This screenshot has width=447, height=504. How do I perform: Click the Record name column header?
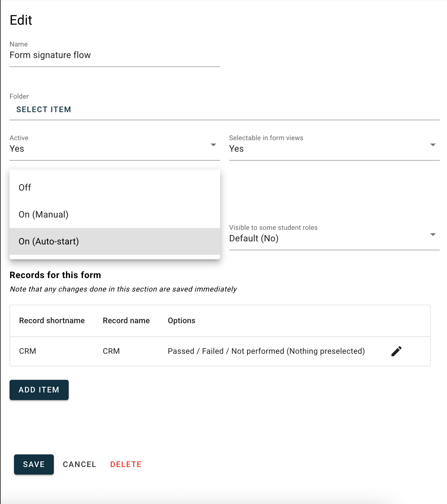coord(126,321)
